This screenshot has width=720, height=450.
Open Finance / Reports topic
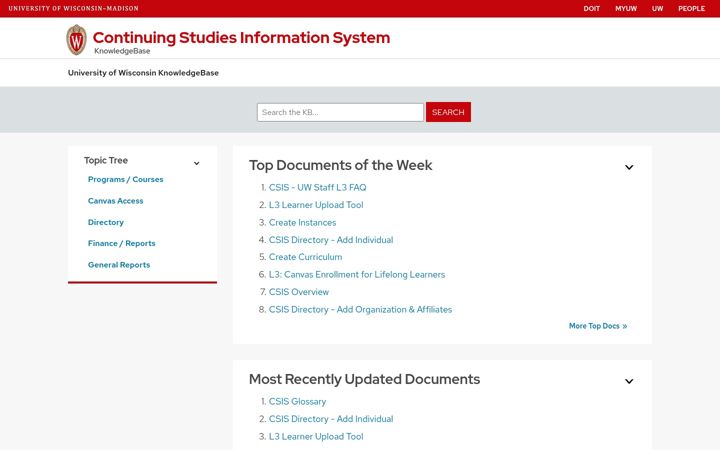pos(122,243)
